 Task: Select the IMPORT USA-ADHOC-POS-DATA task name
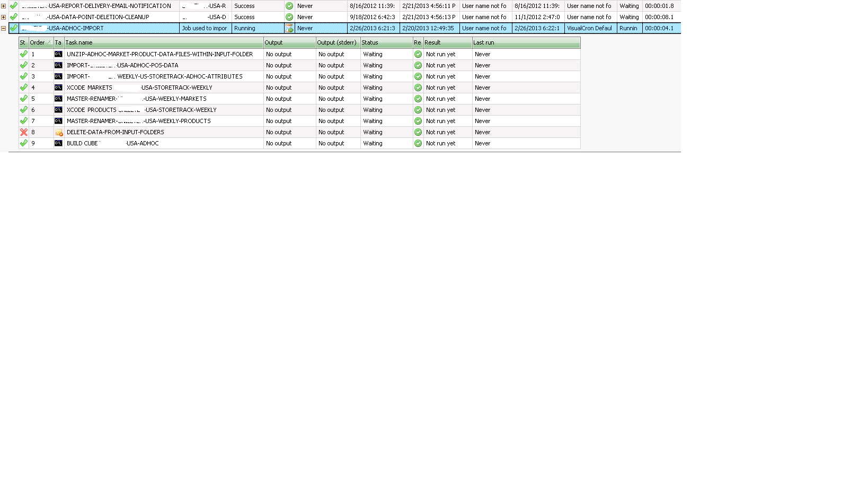(122, 65)
